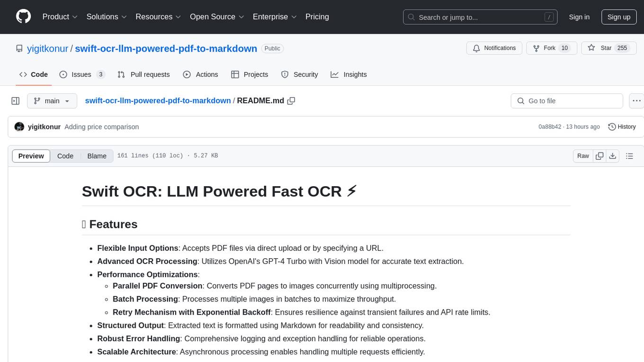
Task: Expand the Resources menu
Action: click(x=158, y=17)
